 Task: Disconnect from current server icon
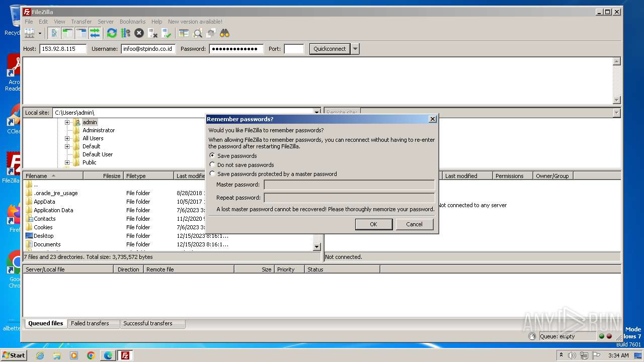coord(152,33)
